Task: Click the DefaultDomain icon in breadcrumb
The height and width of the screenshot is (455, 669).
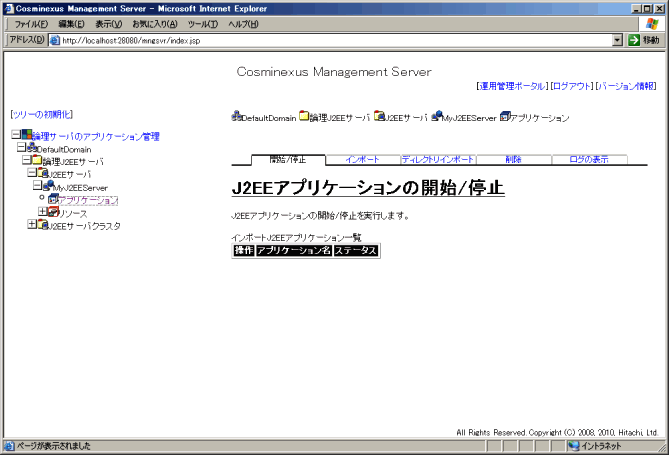Action: (x=236, y=116)
